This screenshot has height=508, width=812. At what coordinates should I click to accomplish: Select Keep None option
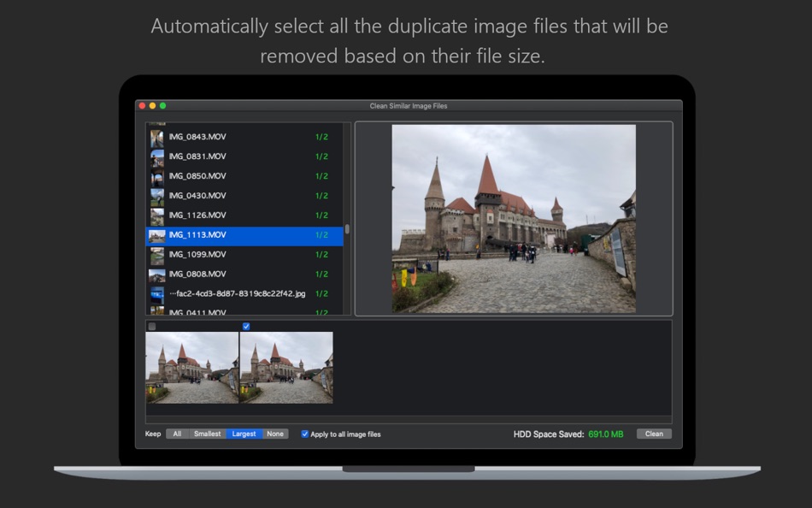click(x=274, y=434)
